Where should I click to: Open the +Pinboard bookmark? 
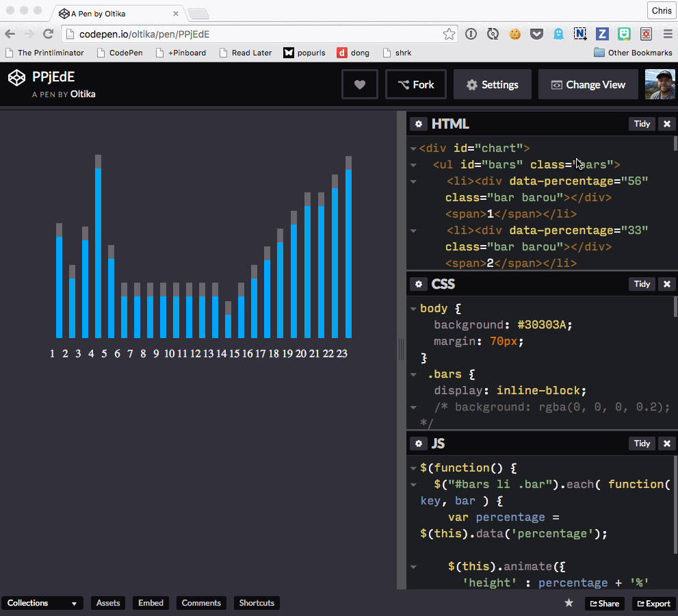[x=181, y=53]
